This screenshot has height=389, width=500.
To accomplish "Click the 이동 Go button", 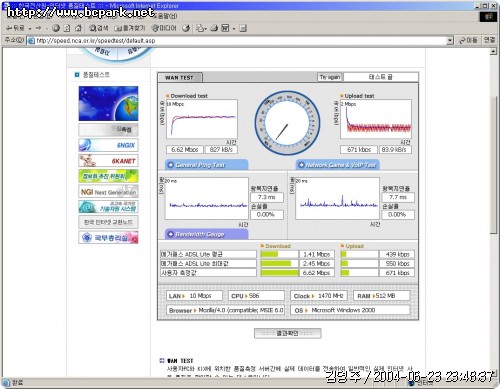I will 468,40.
